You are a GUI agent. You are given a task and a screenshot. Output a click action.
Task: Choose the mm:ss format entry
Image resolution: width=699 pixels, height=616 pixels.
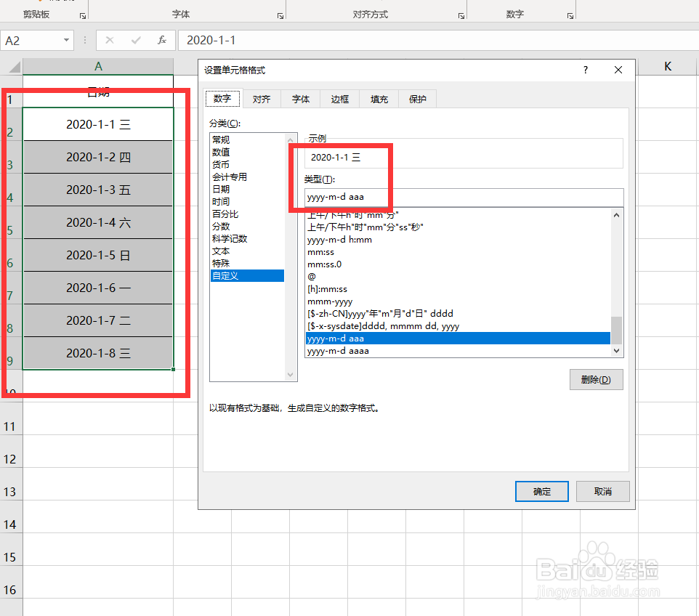(x=458, y=252)
